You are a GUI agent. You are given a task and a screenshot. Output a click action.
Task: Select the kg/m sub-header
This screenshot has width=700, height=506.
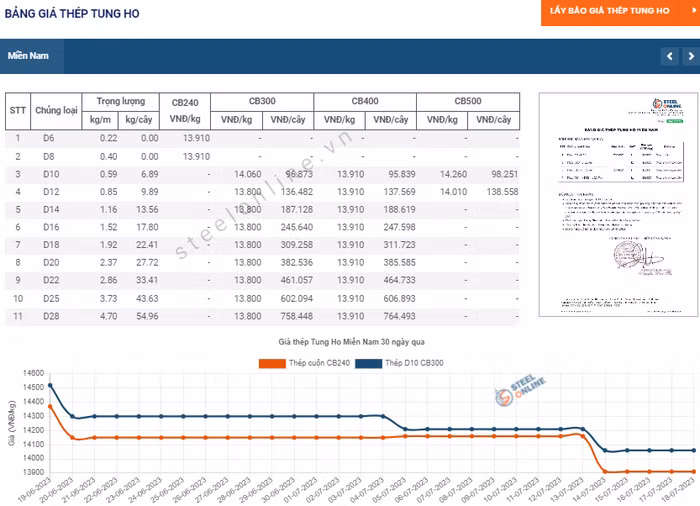100,120
